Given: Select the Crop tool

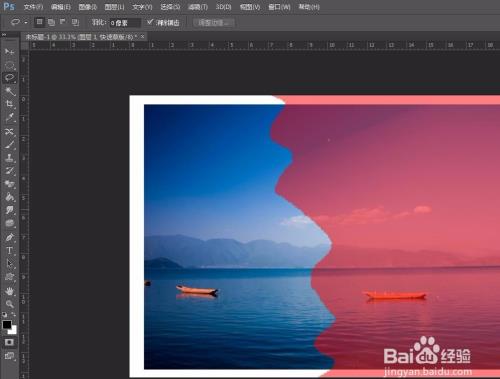Looking at the screenshot, I should pos(9,104).
